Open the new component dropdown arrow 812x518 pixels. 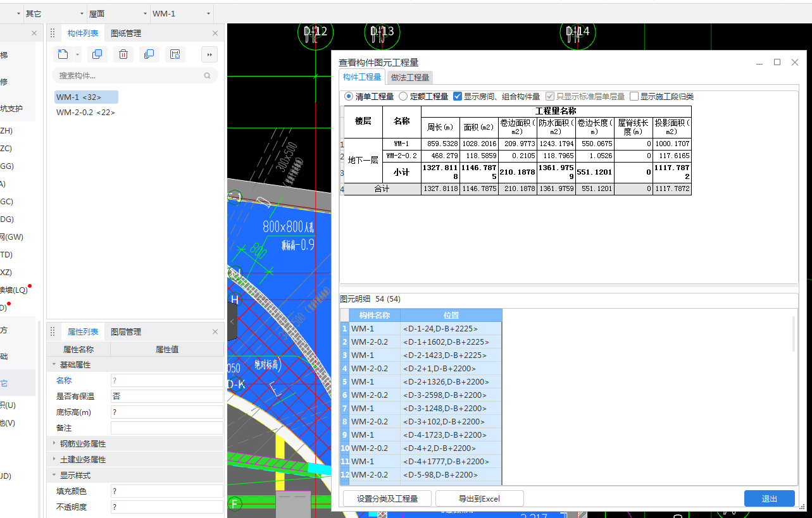coord(77,54)
